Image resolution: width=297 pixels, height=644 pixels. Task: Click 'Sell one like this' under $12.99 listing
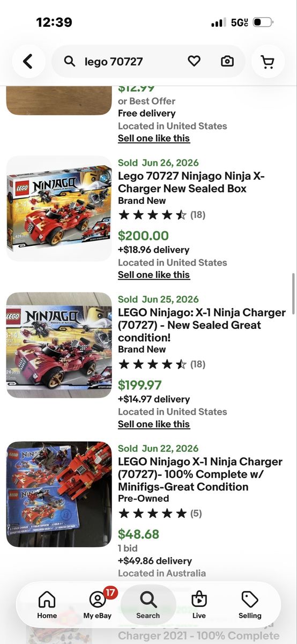(154, 138)
